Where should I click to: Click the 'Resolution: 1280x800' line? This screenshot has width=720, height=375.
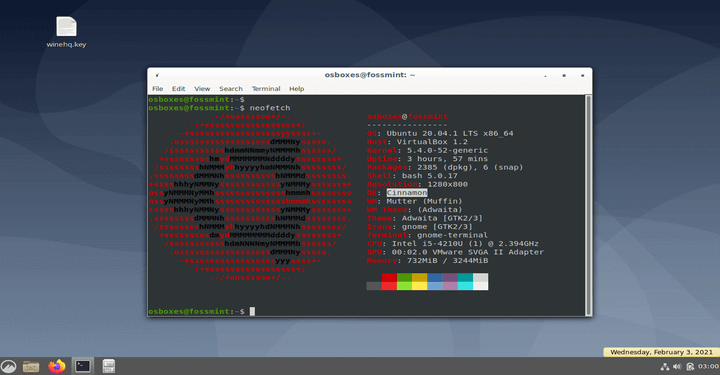[417, 185]
